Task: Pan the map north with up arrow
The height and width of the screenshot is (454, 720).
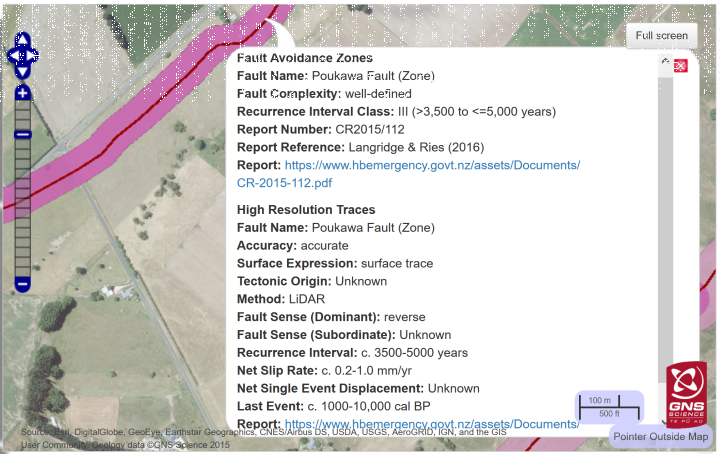Action: click(22, 37)
